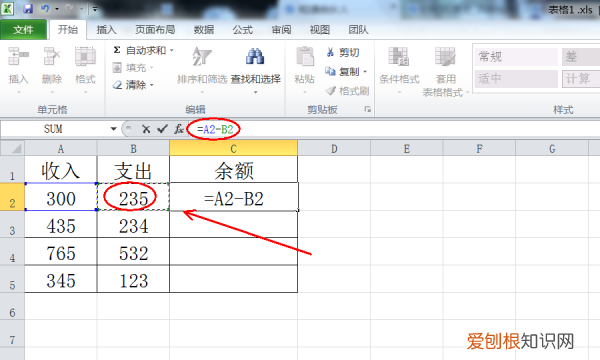The image size is (600, 360).
Task: Click cell with value 345
Action: coord(61,279)
